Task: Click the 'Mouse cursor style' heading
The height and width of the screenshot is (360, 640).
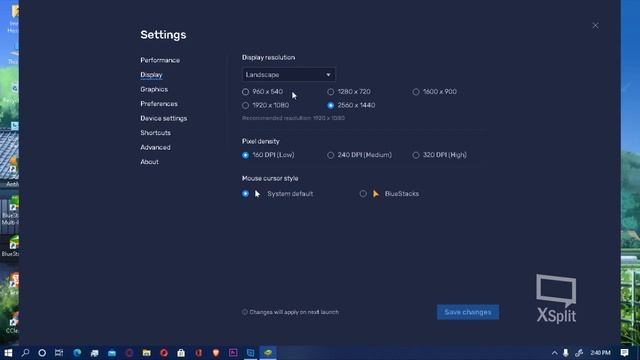Action: (x=270, y=178)
